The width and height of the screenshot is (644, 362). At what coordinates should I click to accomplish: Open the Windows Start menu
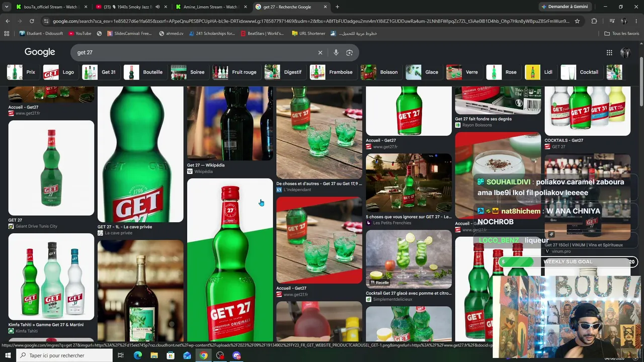click(8, 355)
